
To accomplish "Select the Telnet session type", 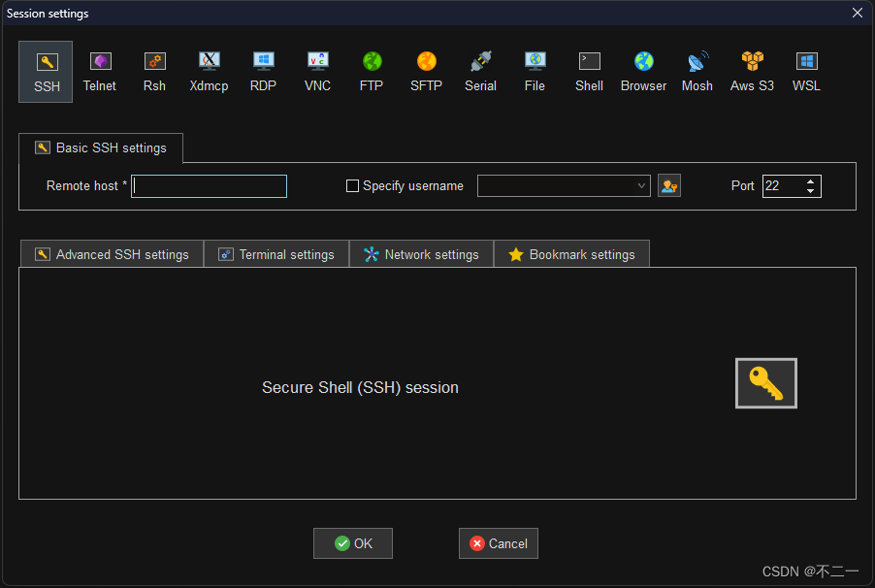I will (x=99, y=70).
